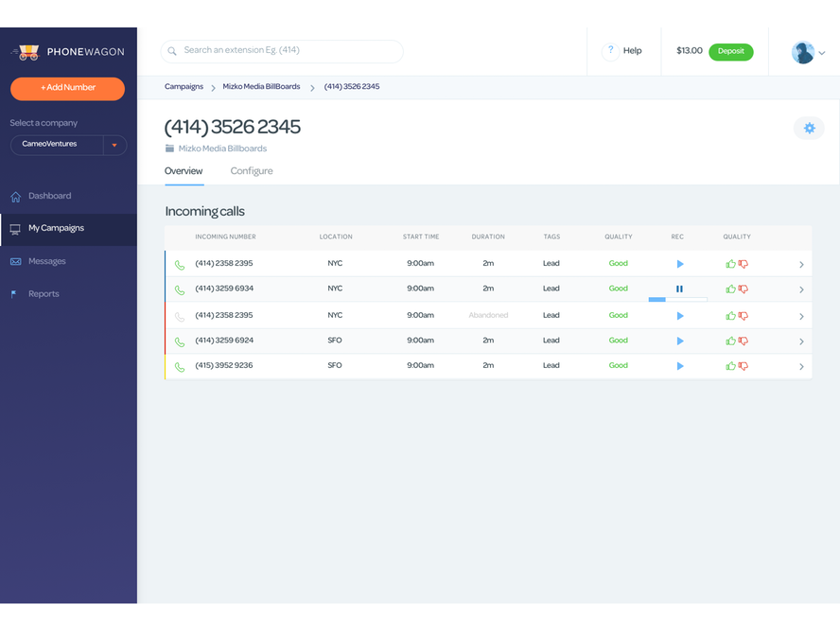Thumbs down the first (414) 2358 2395 call
The height and width of the screenshot is (630, 840).
[743, 264]
